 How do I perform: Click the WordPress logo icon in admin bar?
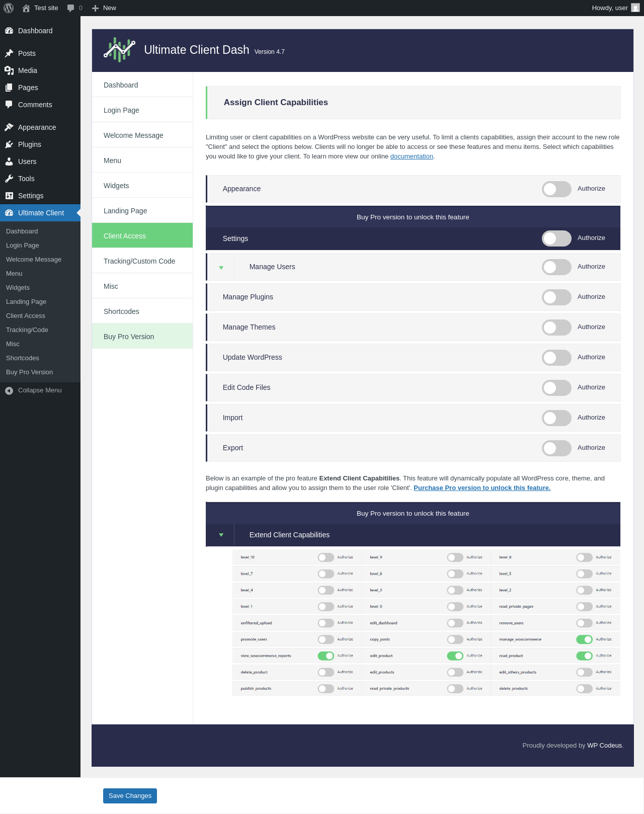tap(9, 8)
